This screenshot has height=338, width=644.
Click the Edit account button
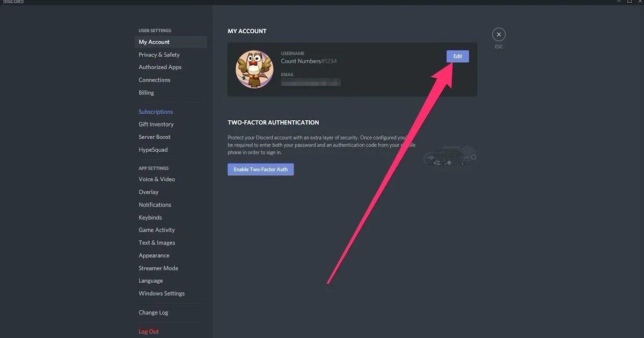[457, 56]
